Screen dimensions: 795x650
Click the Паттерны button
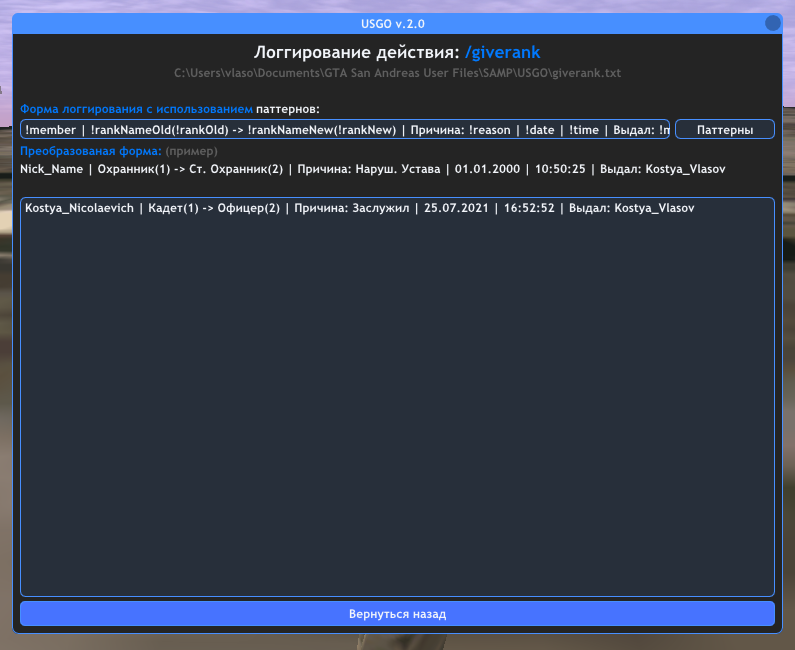(x=725, y=129)
